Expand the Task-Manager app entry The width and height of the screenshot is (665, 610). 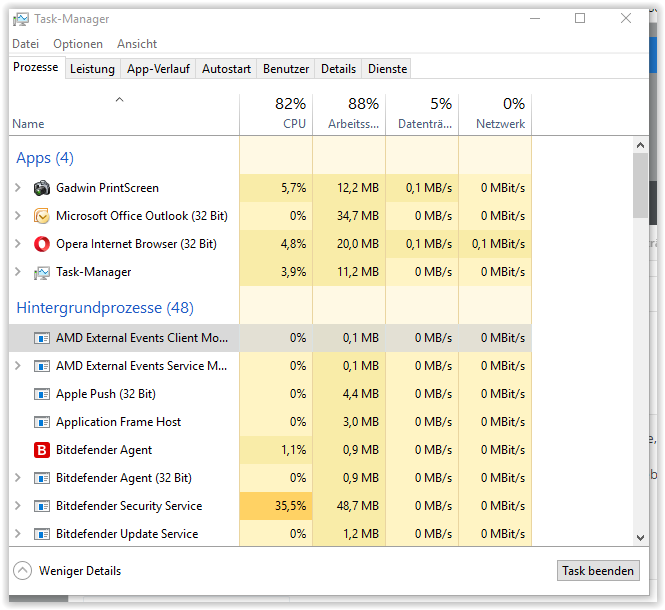click(18, 271)
